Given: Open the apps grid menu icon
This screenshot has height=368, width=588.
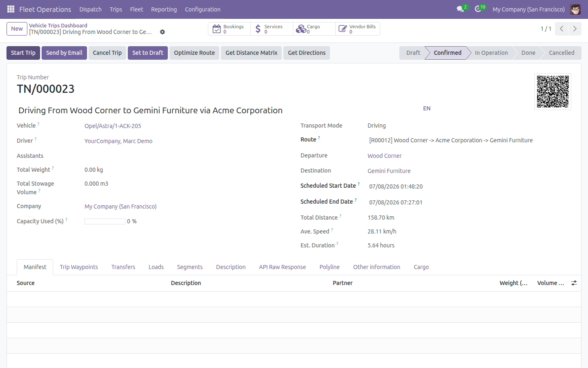Looking at the screenshot, I should pyautogui.click(x=11, y=9).
